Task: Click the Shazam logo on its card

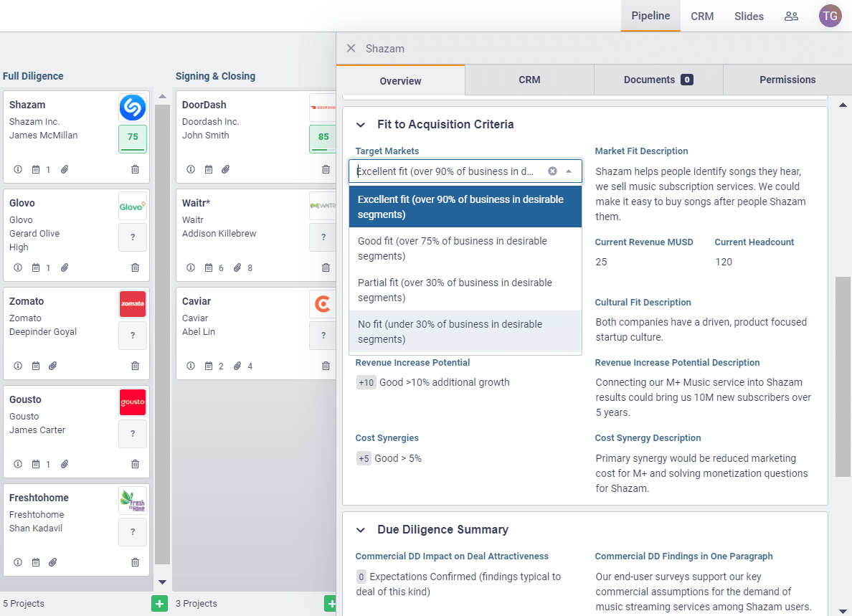Action: 133,108
